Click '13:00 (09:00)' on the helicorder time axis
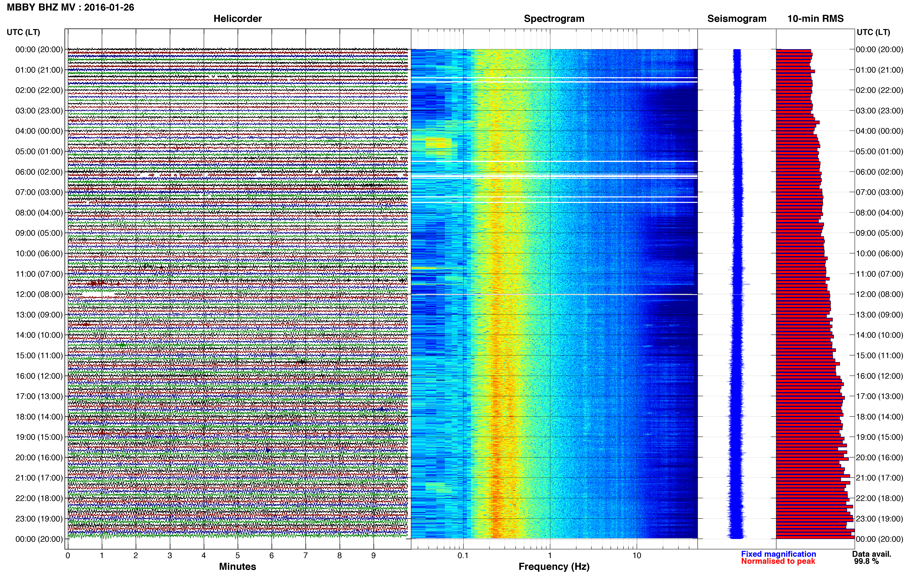 pos(39,315)
